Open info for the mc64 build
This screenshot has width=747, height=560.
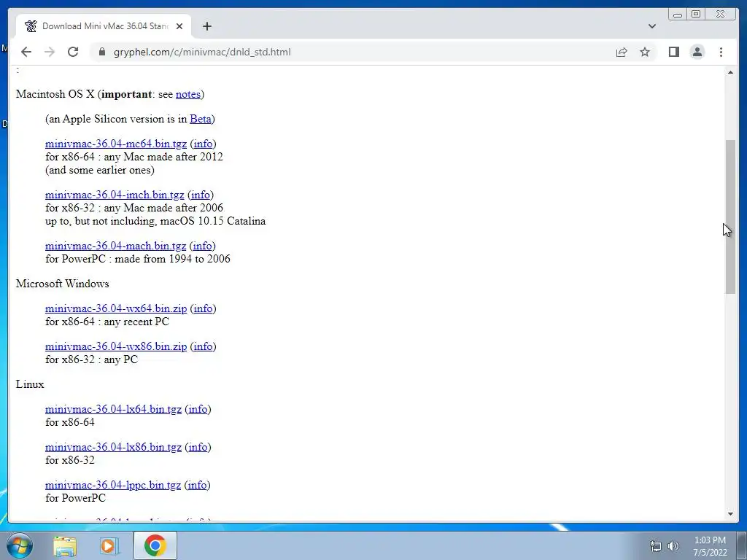203,144
